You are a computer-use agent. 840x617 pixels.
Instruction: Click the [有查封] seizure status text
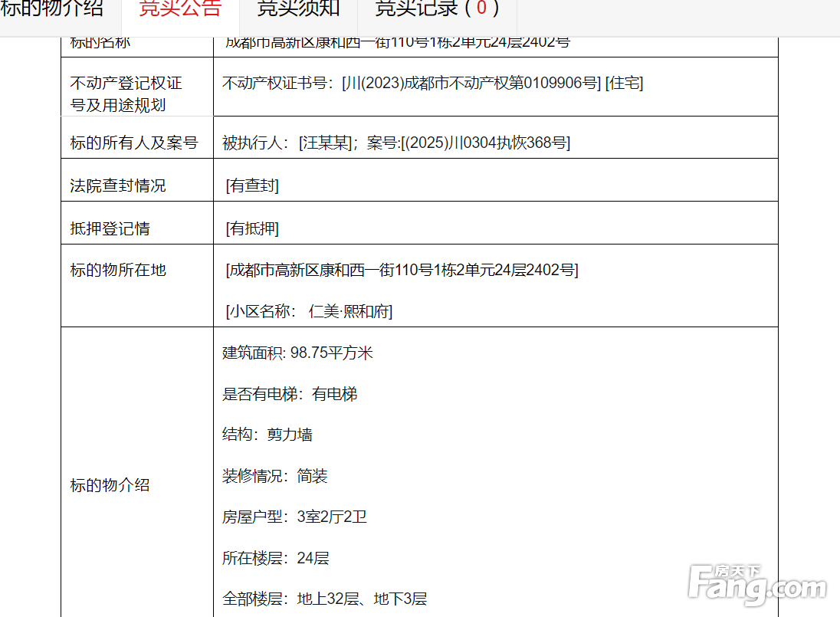coord(252,185)
